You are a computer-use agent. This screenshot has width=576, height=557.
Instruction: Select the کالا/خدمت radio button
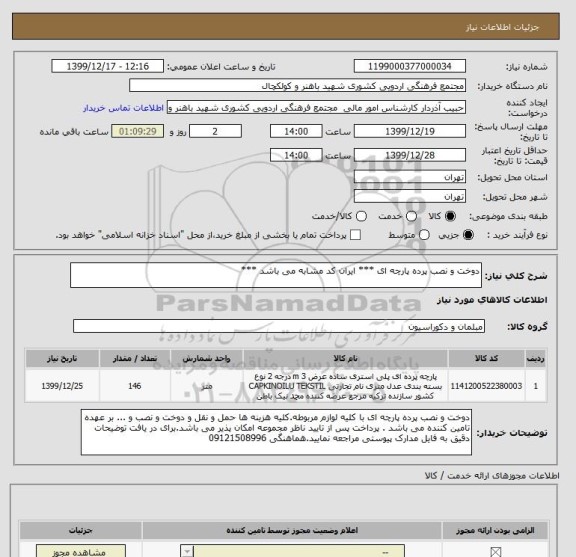click(361, 216)
